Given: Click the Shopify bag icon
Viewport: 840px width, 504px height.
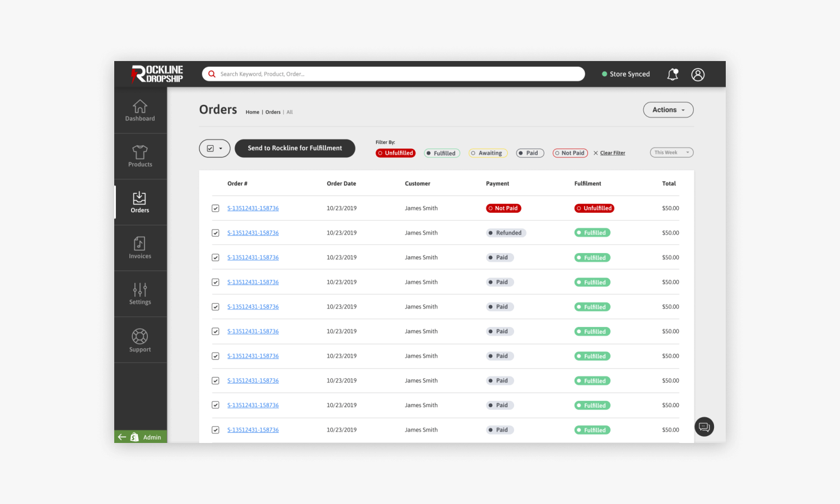Looking at the screenshot, I should (134, 437).
